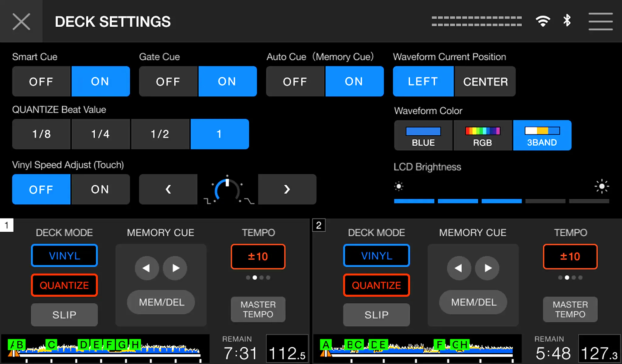
Task: Select the deck 1 number badge
Action: pyautogui.click(x=7, y=225)
